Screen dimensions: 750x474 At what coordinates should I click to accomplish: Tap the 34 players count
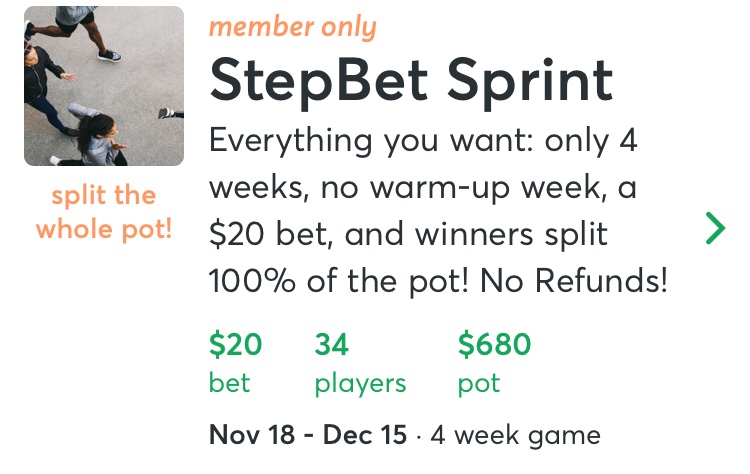coord(331,345)
